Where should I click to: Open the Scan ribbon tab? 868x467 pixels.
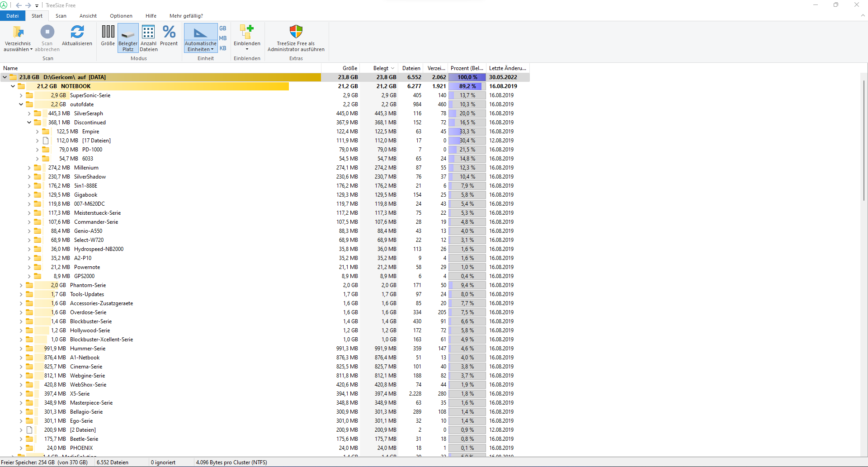tap(61, 16)
